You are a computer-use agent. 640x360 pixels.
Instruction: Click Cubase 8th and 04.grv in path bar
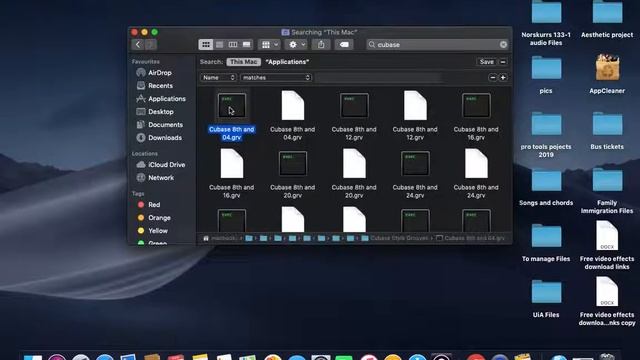(470, 238)
